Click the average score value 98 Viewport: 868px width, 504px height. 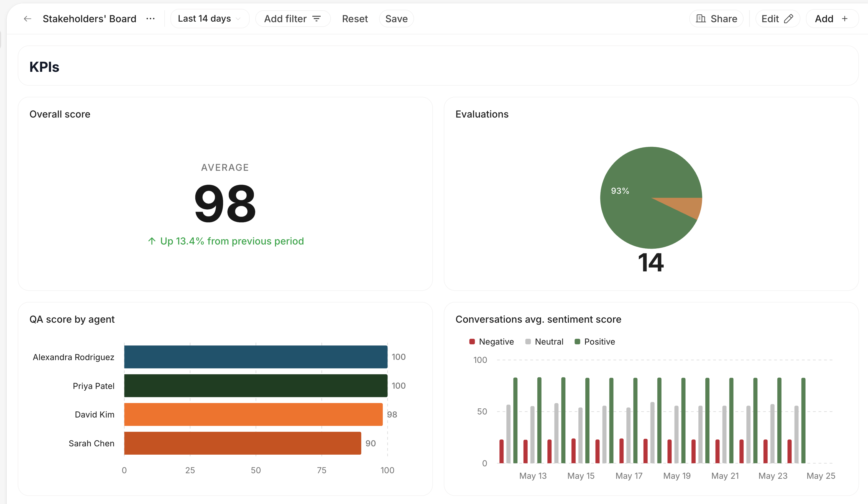pos(225,203)
